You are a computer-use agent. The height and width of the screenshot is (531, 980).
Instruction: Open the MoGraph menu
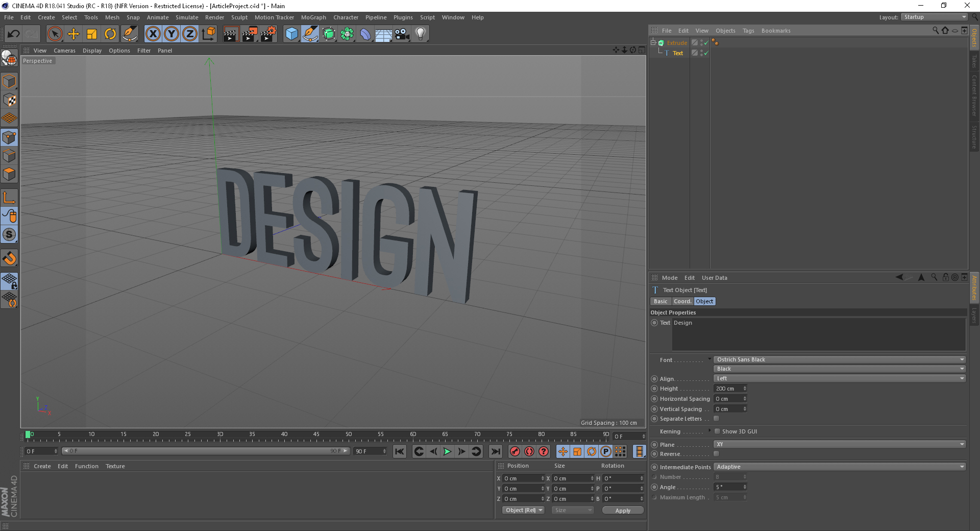[313, 17]
